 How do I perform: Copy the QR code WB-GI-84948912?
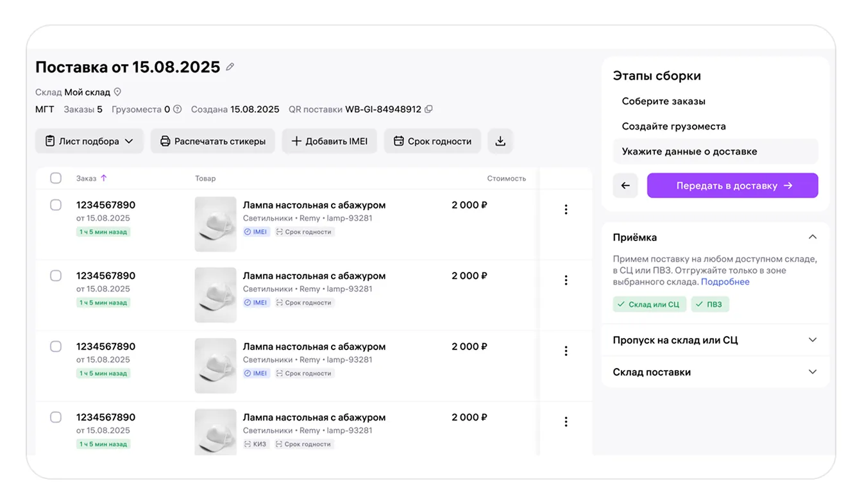coord(429,109)
